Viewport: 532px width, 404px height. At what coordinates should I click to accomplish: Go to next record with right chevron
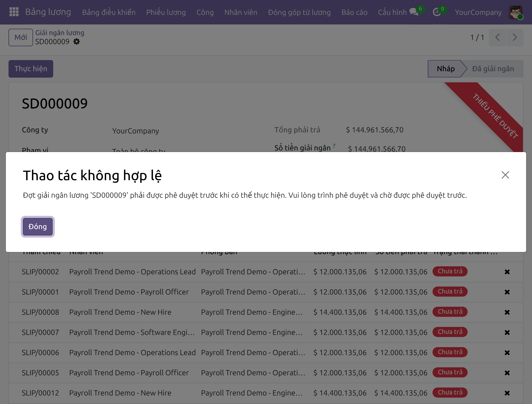click(x=515, y=37)
